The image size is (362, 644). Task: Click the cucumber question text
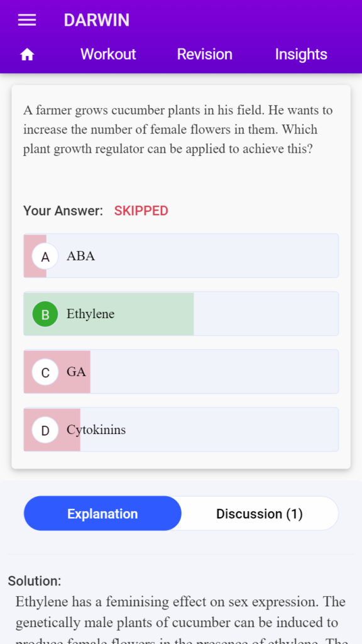(178, 130)
